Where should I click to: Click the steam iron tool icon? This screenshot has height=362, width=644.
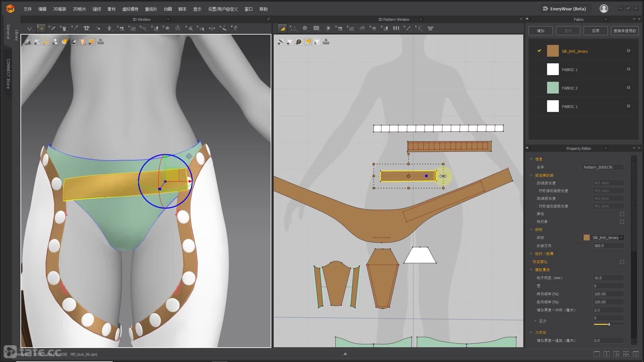click(362, 28)
